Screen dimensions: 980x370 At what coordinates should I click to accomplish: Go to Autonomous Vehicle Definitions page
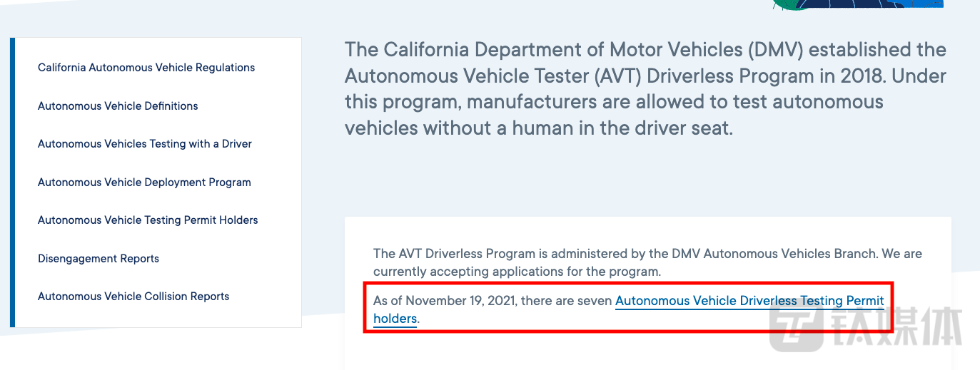pos(118,106)
